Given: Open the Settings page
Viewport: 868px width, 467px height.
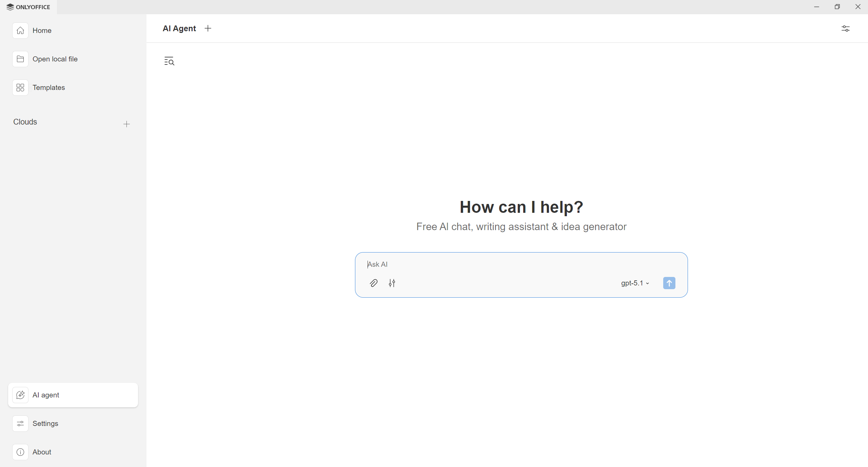Looking at the screenshot, I should [45, 424].
